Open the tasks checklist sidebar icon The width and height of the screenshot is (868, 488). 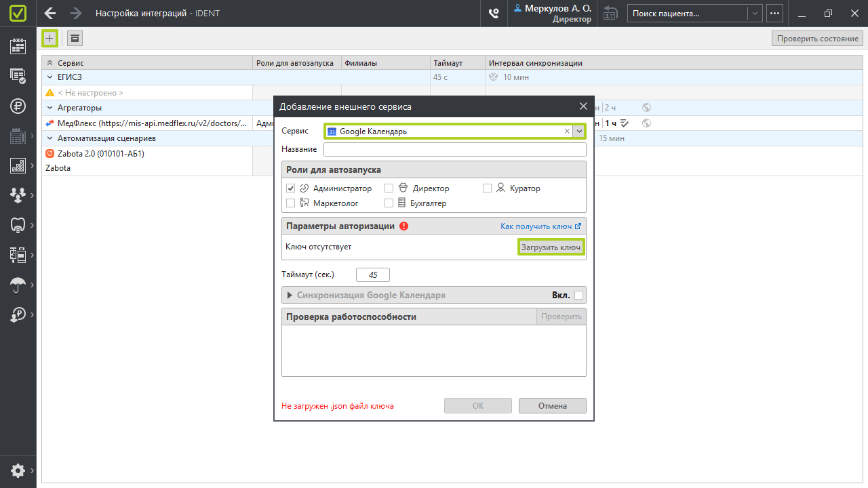[18, 76]
